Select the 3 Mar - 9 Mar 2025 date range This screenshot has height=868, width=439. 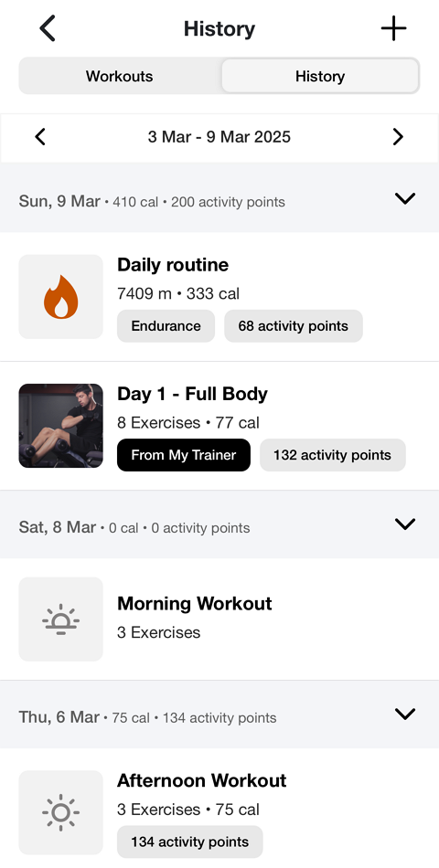[x=219, y=137]
